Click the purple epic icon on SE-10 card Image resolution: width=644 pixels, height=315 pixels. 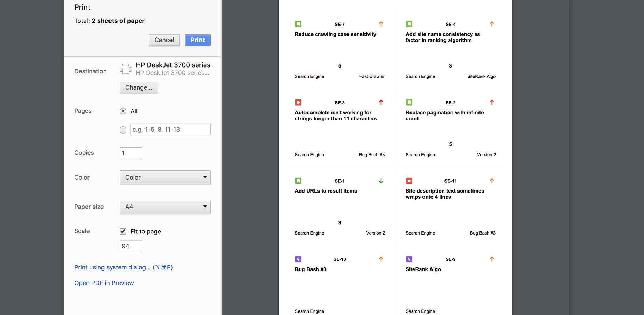click(298, 259)
